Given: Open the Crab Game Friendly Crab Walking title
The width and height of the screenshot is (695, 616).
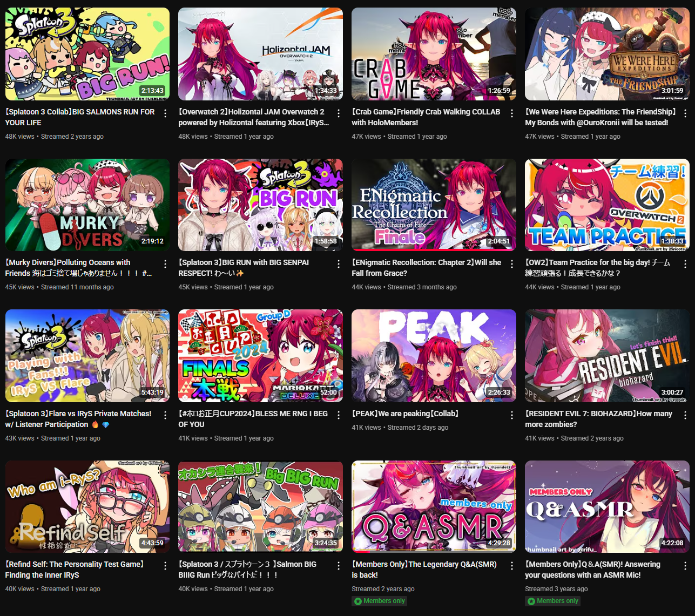Looking at the screenshot, I should pos(426,117).
